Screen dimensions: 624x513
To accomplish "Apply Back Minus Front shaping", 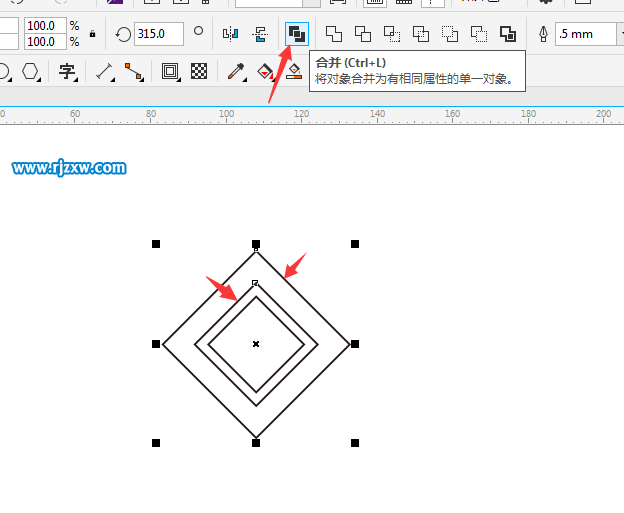I will click(x=479, y=34).
